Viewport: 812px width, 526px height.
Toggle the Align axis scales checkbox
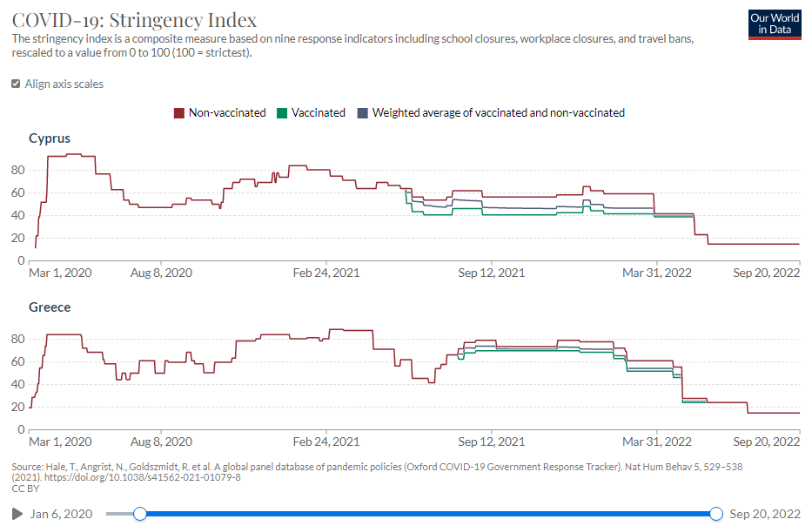[16, 84]
